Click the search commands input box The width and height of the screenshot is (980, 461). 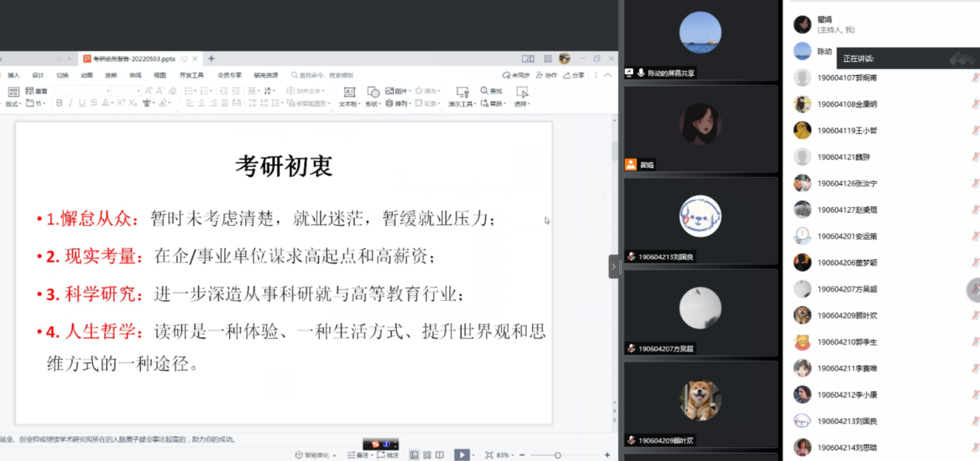323,75
